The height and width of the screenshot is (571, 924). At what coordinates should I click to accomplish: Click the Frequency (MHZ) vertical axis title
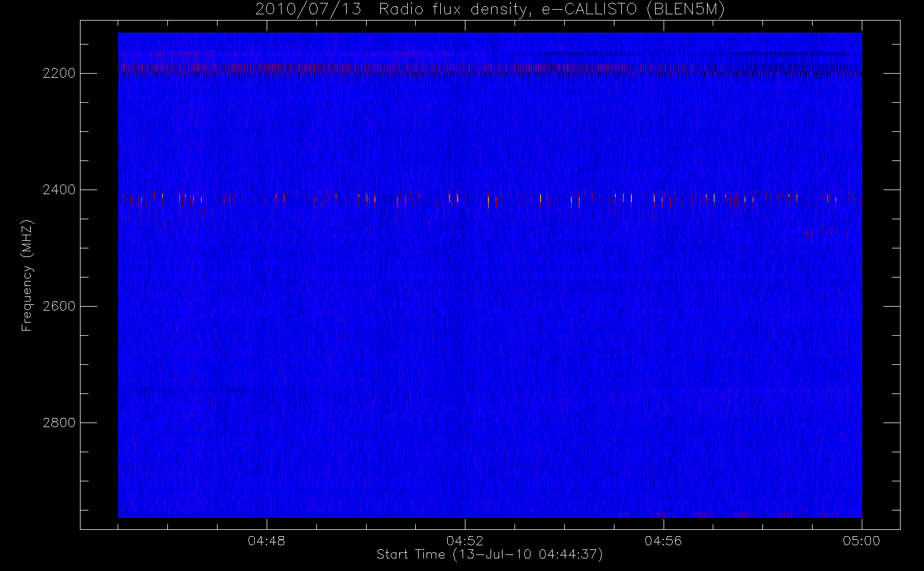click(27, 275)
